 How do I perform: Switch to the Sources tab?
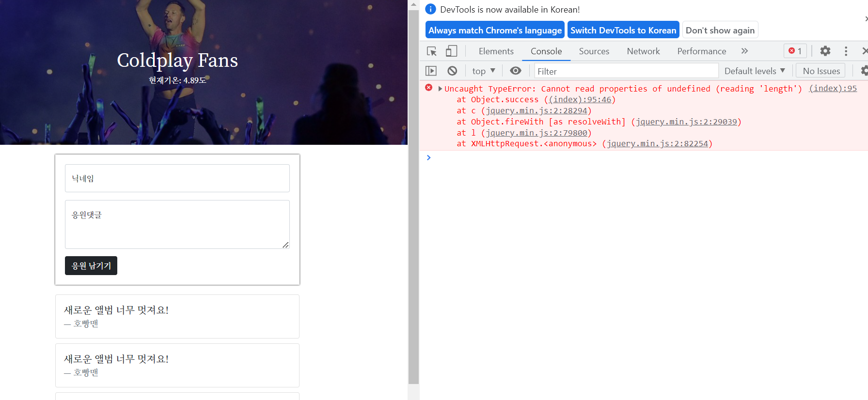pos(594,51)
